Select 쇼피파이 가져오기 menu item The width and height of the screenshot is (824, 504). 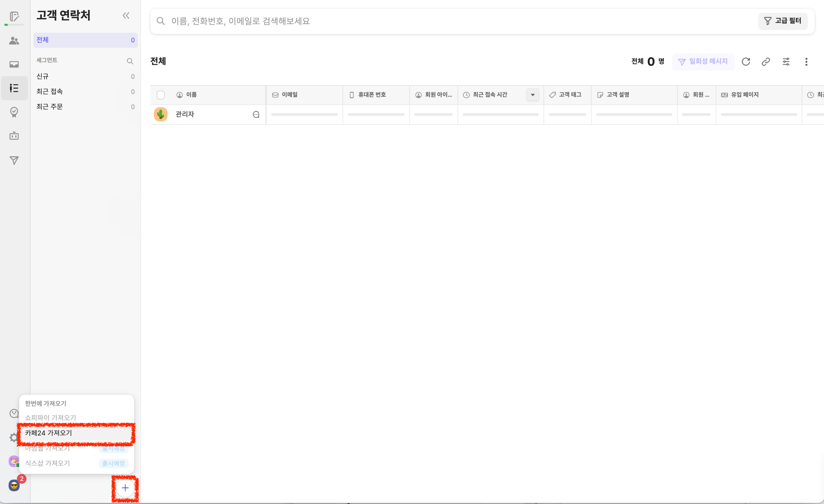(51, 418)
